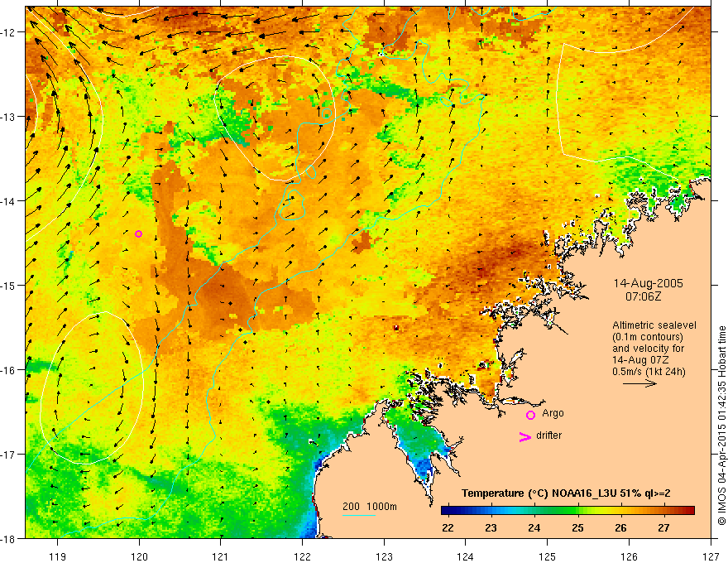Click the dark red 27°C end of colour bar

coord(688,511)
